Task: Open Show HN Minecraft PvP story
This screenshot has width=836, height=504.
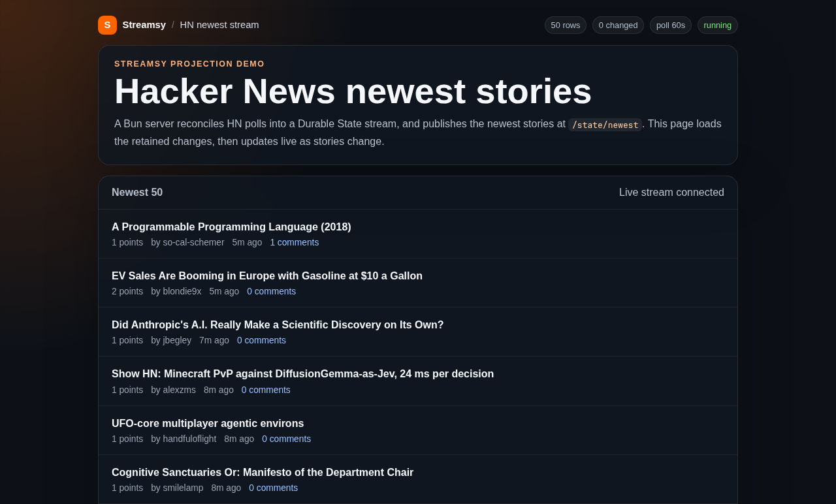Action: tap(303, 374)
